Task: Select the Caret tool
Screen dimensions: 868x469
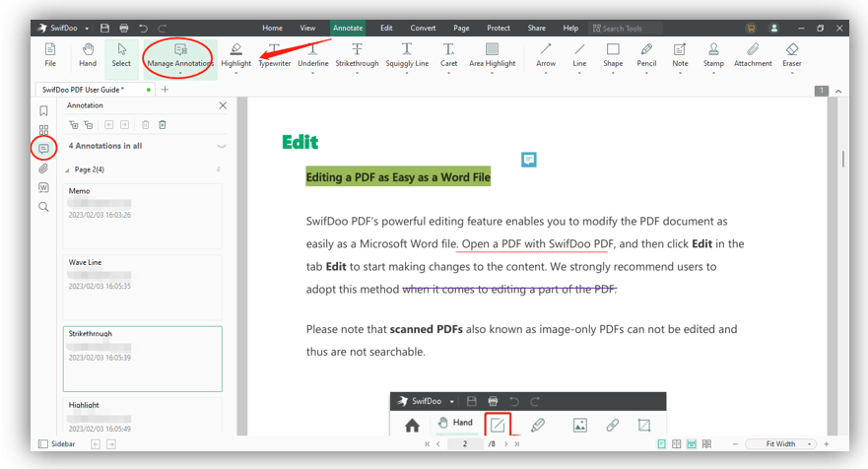Action: click(448, 55)
